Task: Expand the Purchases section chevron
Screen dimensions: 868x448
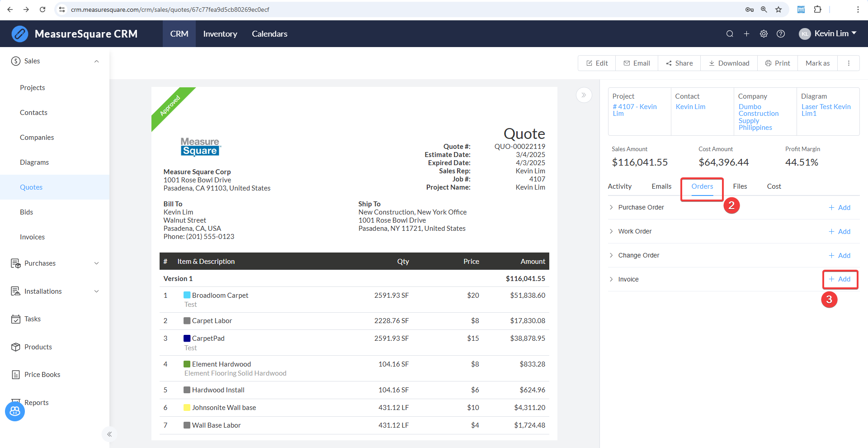Action: click(96, 263)
